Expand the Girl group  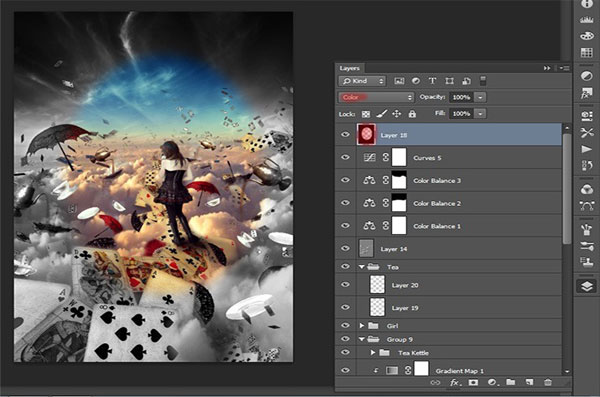coord(362,325)
